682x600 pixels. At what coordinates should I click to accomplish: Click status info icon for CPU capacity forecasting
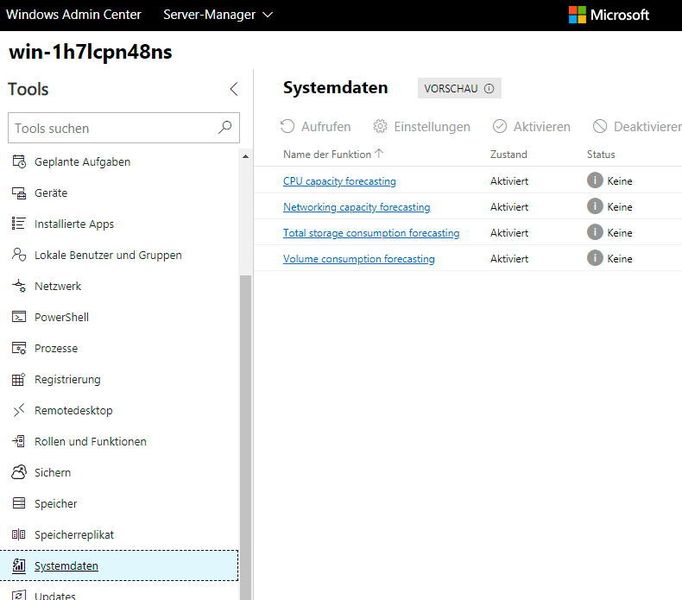tap(595, 180)
